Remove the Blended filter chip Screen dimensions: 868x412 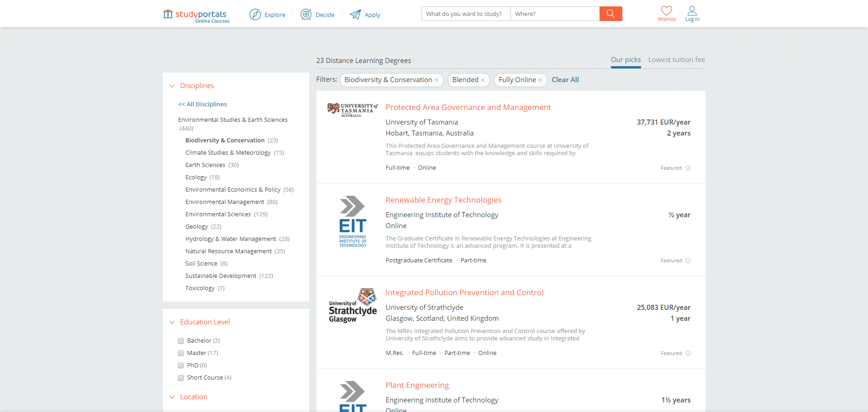coord(483,80)
